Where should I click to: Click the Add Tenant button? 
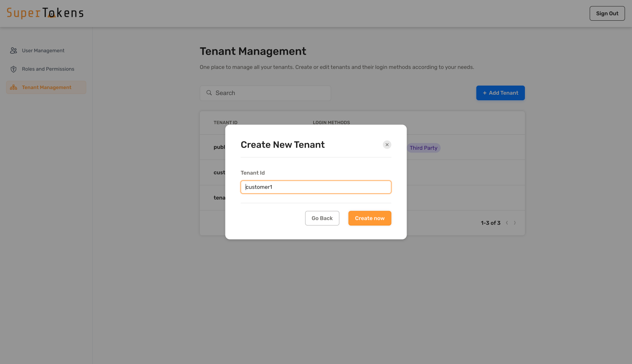coord(500,93)
